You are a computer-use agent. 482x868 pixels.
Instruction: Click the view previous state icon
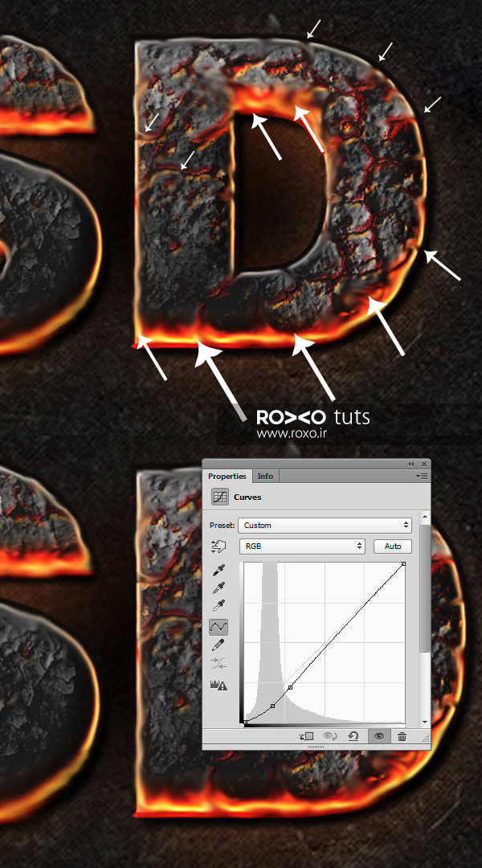(330, 736)
